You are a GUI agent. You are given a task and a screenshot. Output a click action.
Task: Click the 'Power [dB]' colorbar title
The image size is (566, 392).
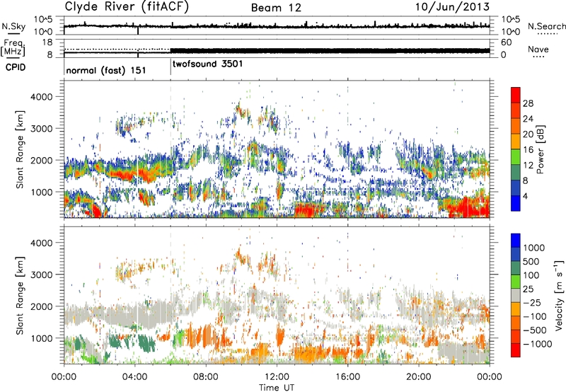click(540, 149)
